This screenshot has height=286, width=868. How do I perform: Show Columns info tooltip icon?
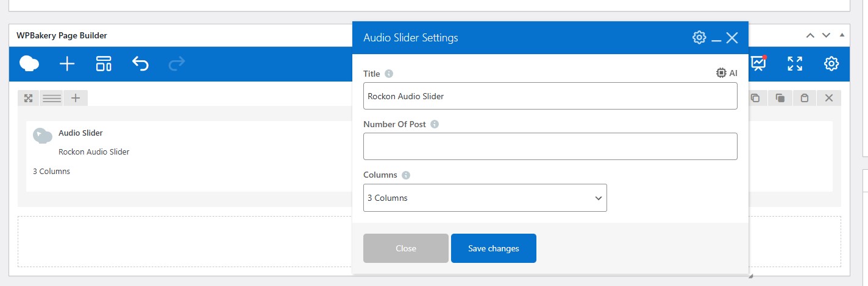point(406,175)
